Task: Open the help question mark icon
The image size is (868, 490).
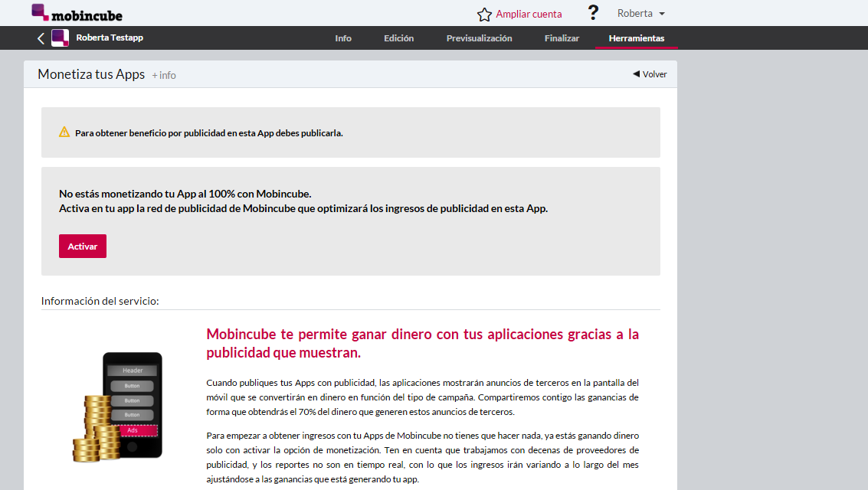Action: click(x=593, y=13)
